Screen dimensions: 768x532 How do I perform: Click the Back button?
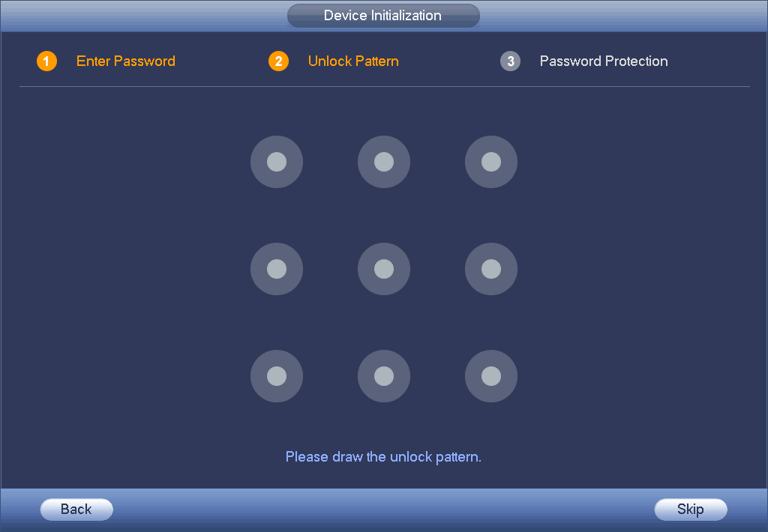pos(76,510)
